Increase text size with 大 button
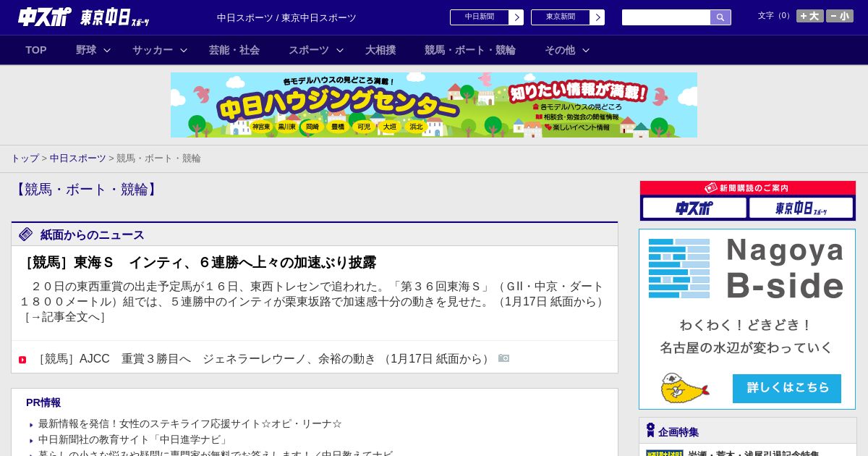This screenshot has height=456, width=868. [x=810, y=16]
